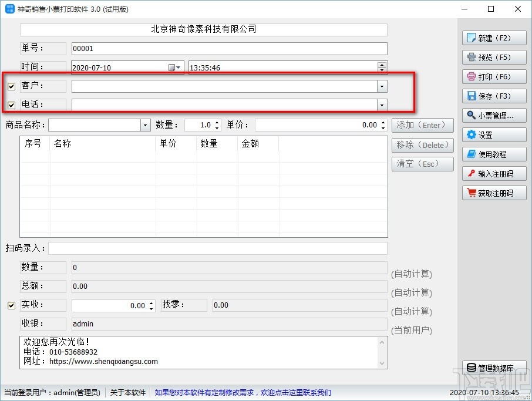Click the 客户 combo text box
Viewport: 532px width, 401px height.
pyautogui.click(x=224, y=86)
